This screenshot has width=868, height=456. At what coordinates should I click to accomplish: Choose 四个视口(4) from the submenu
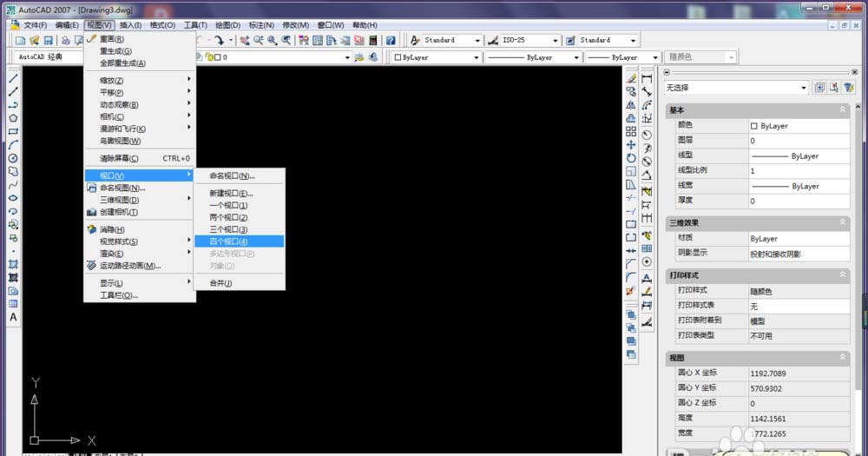coord(229,241)
